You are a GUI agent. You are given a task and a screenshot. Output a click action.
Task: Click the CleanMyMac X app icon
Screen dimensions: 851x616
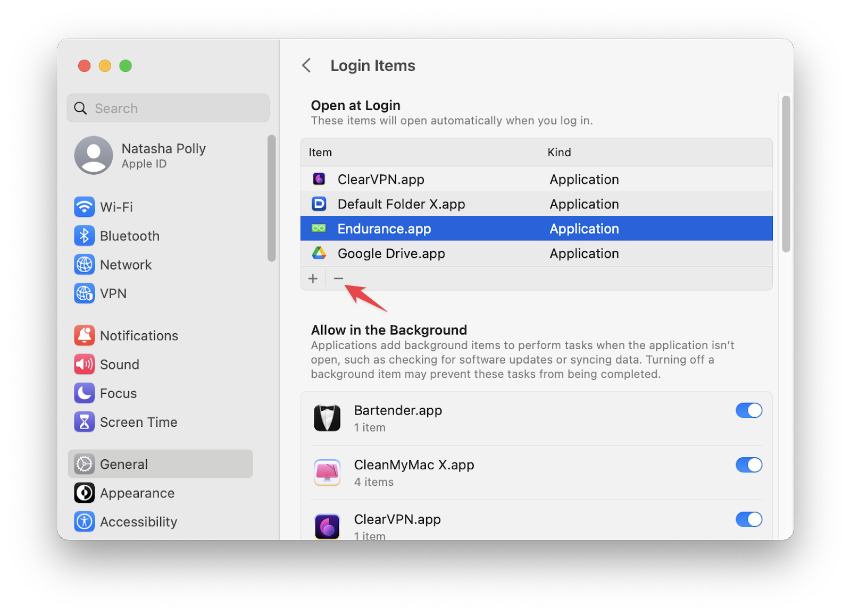(328, 472)
